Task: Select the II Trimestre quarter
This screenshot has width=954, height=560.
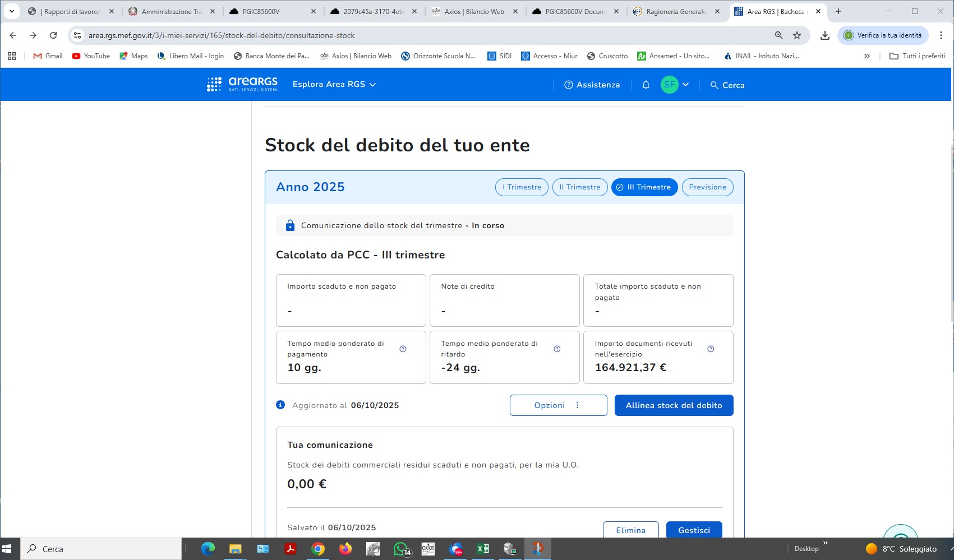Action: coord(579,187)
